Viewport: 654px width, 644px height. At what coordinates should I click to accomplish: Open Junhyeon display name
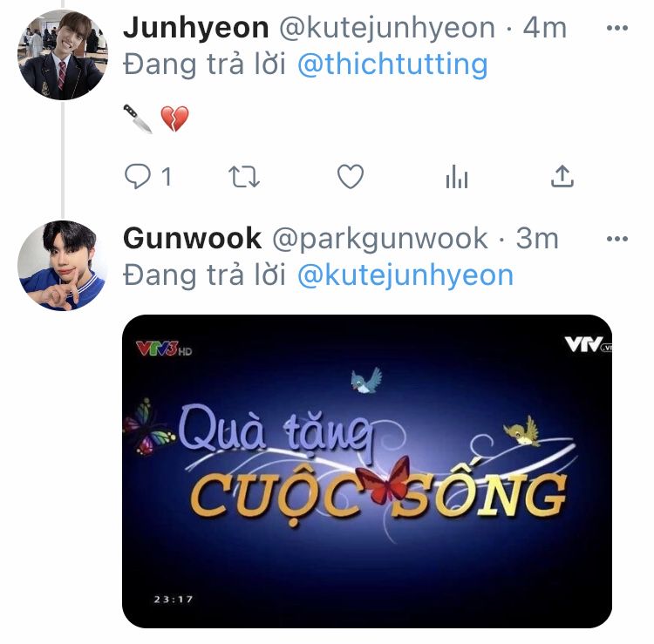click(196, 29)
